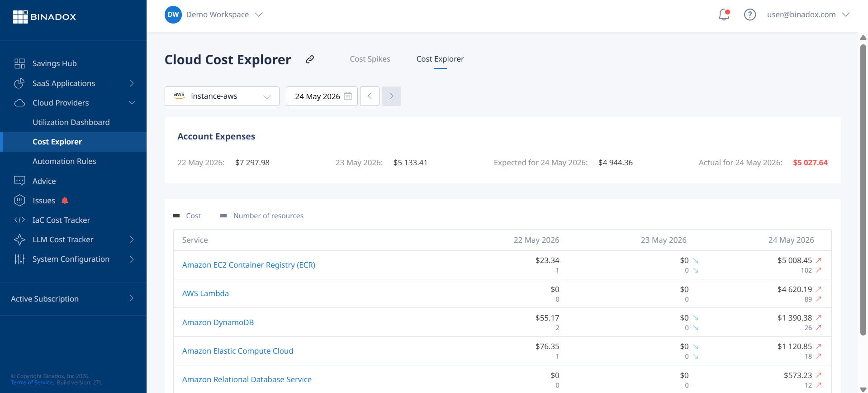The height and width of the screenshot is (393, 868).
Task: Open the user@binadox.com account menu
Action: [808, 14]
